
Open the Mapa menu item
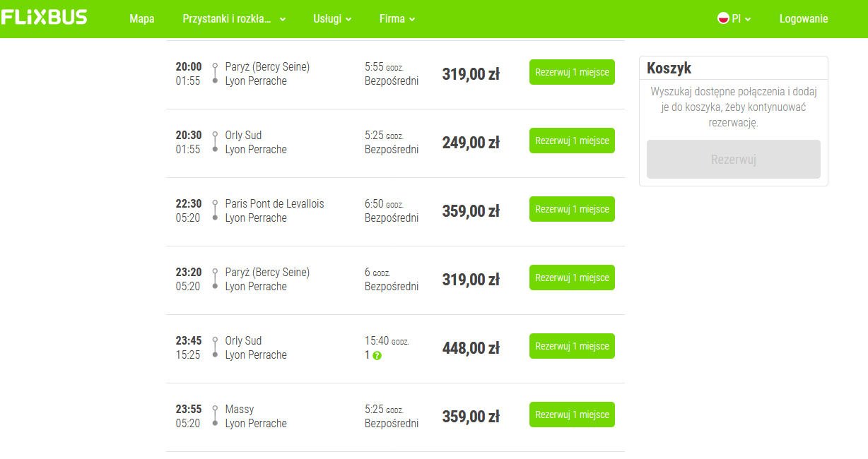[x=141, y=19]
